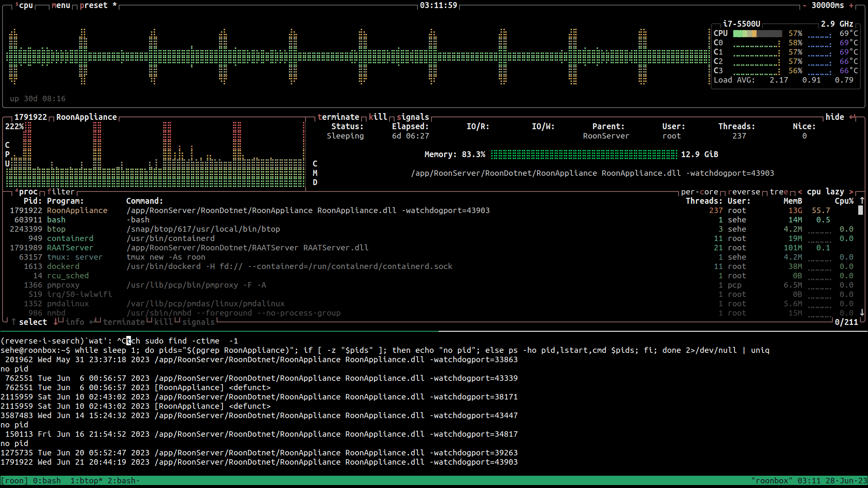Toggle the cpu box label
Screen dimensions: 868x488
[24, 6]
